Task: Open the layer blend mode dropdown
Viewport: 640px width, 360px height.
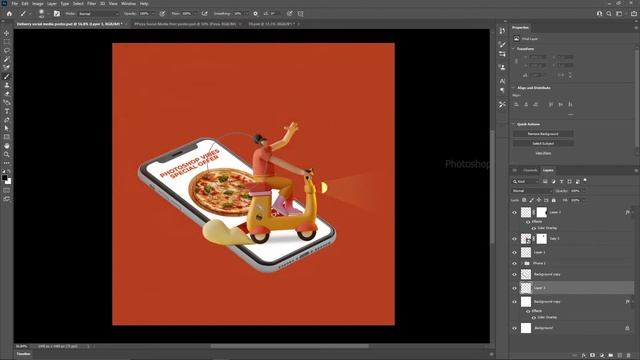Action: tap(531, 191)
